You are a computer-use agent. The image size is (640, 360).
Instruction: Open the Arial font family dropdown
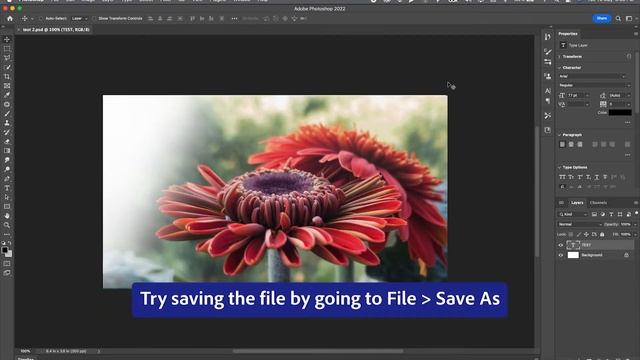coord(592,76)
